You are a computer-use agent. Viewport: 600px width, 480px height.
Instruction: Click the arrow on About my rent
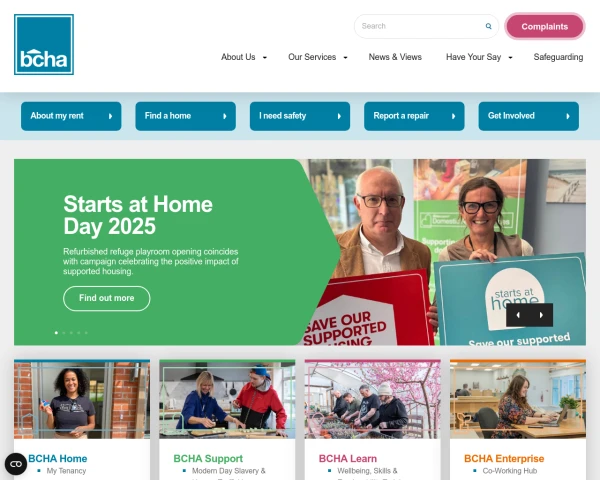pos(110,116)
